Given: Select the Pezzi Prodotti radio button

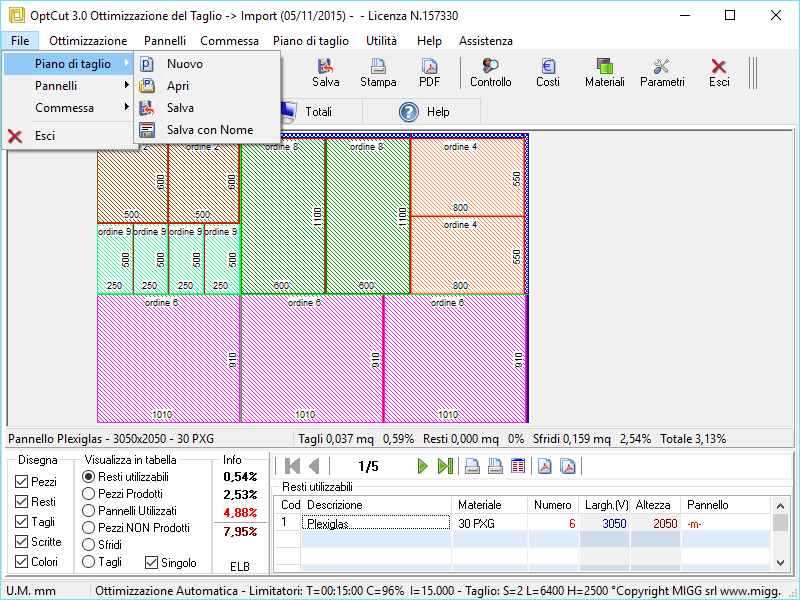Looking at the screenshot, I should click(89, 493).
